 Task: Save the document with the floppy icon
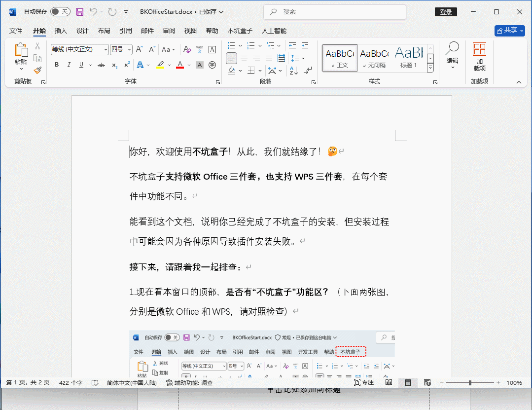pyautogui.click(x=80, y=12)
